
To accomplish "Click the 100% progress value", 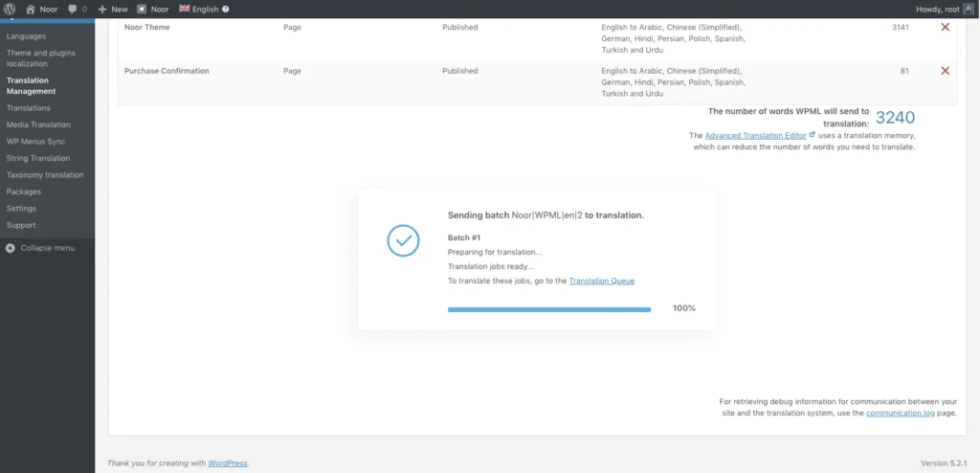I will 683,308.
